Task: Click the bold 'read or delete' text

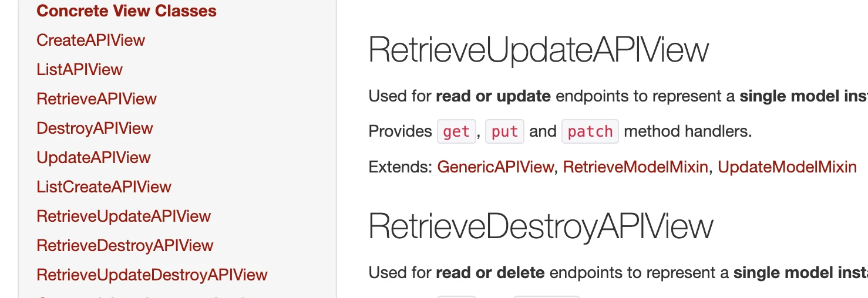Action: coord(490,273)
